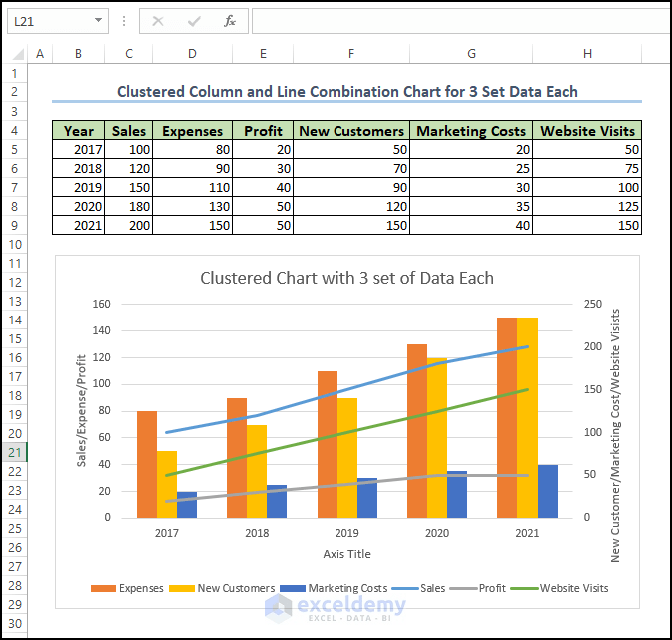Select column header F
672x640 pixels.
351,54
